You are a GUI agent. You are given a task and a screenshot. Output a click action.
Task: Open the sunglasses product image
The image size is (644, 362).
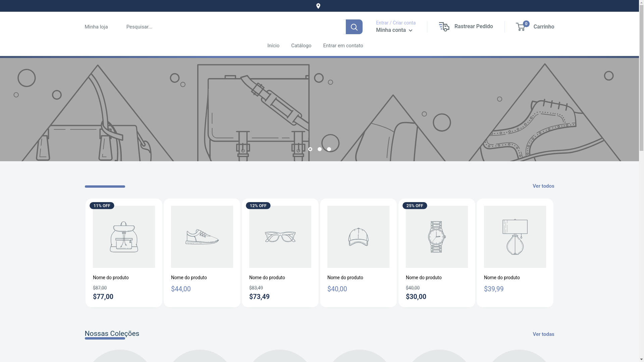[280, 237]
